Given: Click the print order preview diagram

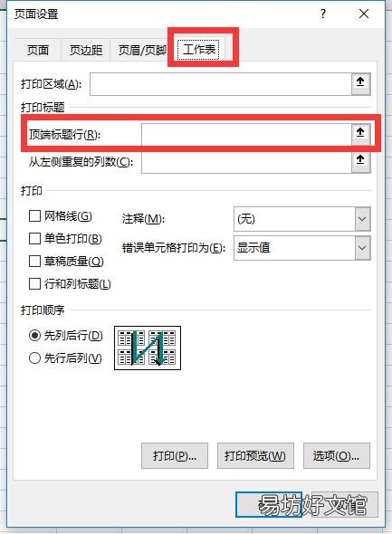Looking at the screenshot, I should pyautogui.click(x=148, y=348).
